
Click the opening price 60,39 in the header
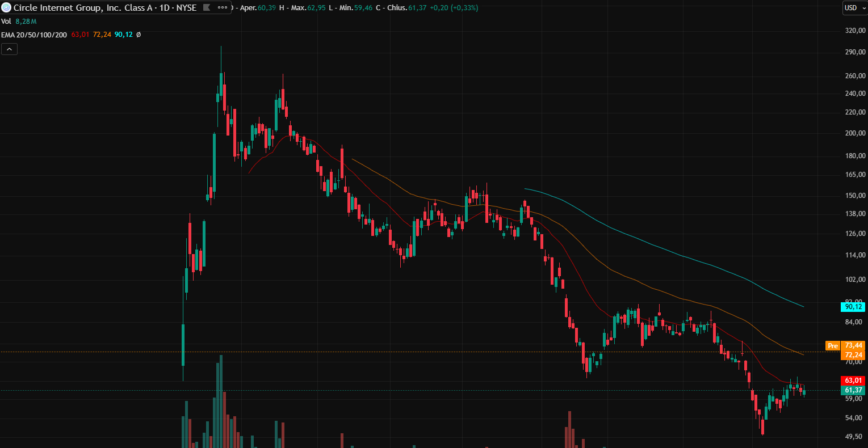tap(267, 8)
